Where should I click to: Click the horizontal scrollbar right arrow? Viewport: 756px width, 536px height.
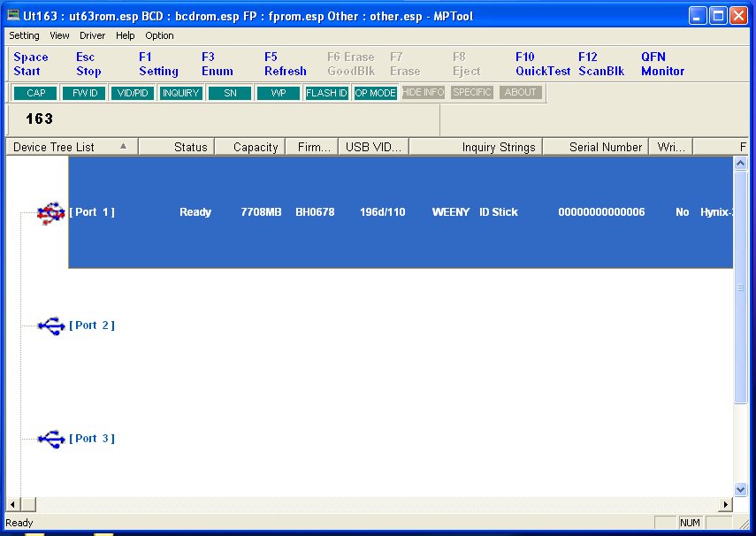click(726, 505)
